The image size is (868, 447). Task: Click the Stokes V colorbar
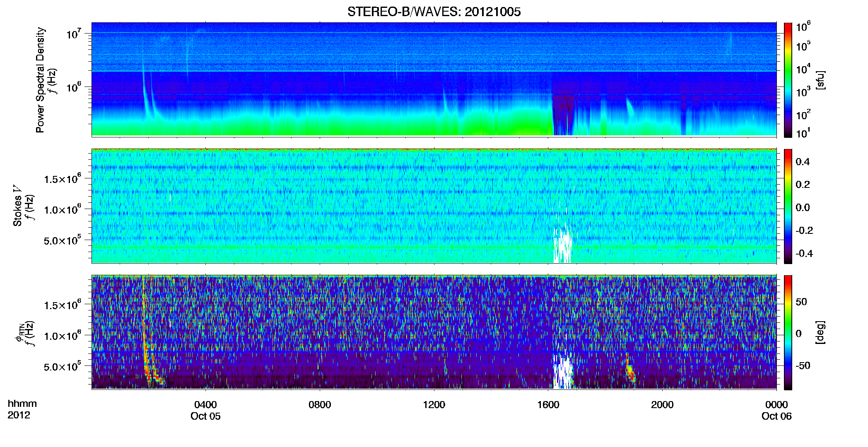[788, 206]
